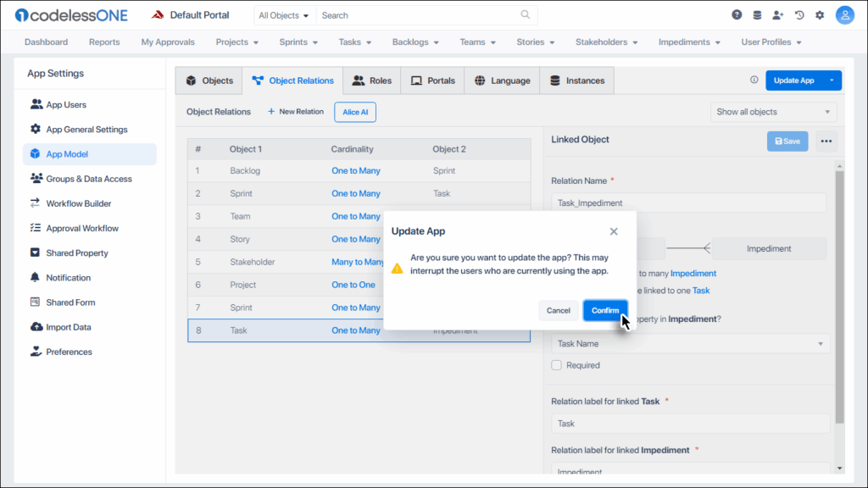This screenshot has height=488, width=868.
Task: Open the settings gear icon in header
Action: click(x=820, y=15)
